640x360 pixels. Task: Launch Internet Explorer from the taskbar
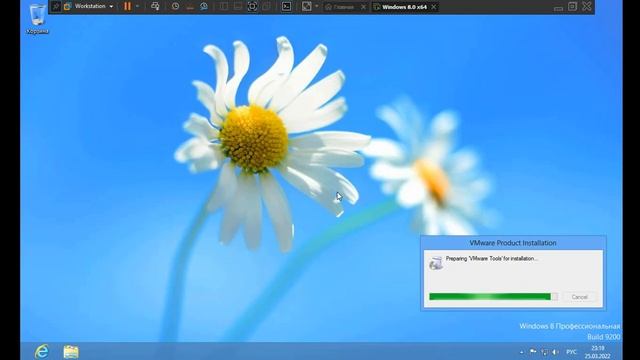(42, 351)
